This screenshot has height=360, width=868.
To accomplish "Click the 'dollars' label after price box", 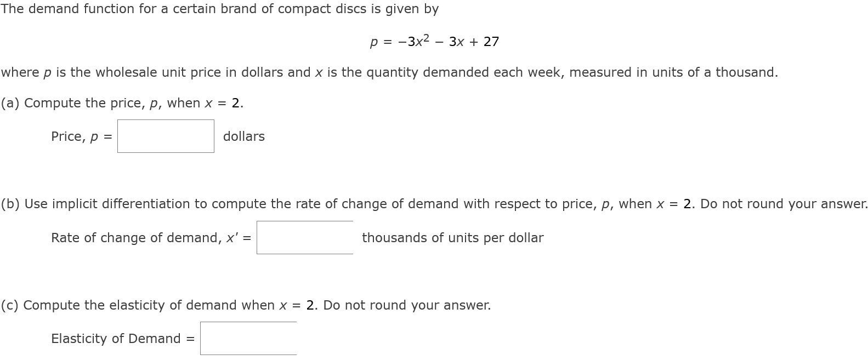I will point(243,136).
